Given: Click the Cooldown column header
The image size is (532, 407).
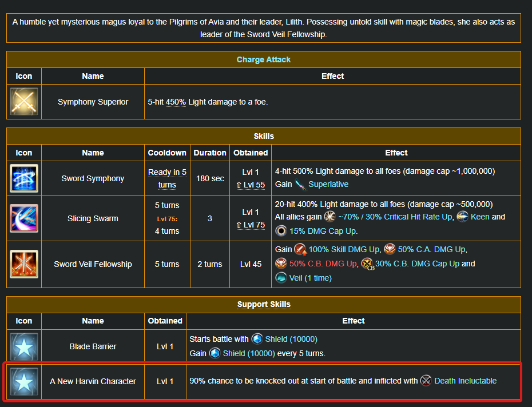Looking at the screenshot, I should tap(167, 153).
